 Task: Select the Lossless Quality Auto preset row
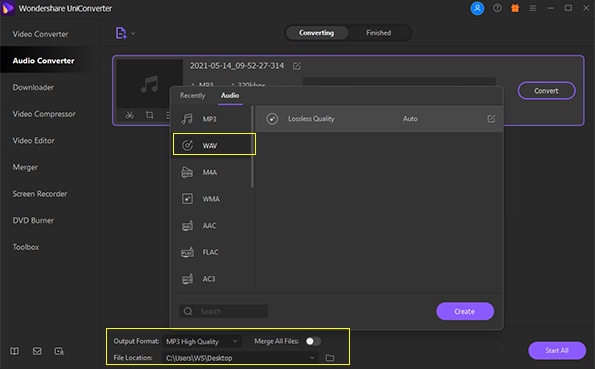point(379,119)
